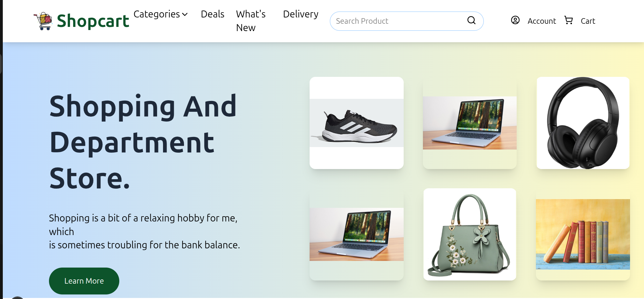644x299 pixels.
Task: Click the Account user profile icon
Action: [515, 20]
